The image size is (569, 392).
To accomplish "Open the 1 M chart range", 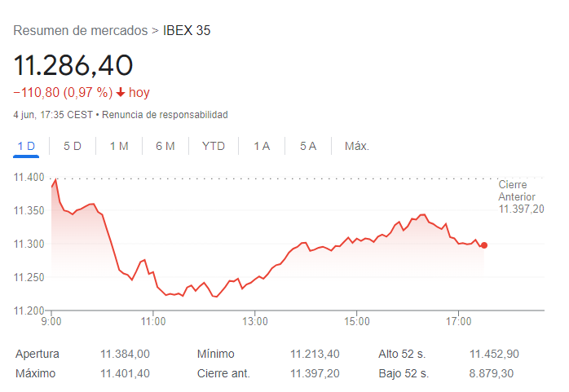I will tap(119, 146).
